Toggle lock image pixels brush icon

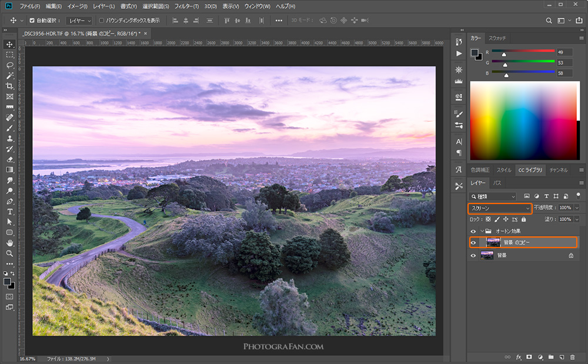(x=497, y=219)
